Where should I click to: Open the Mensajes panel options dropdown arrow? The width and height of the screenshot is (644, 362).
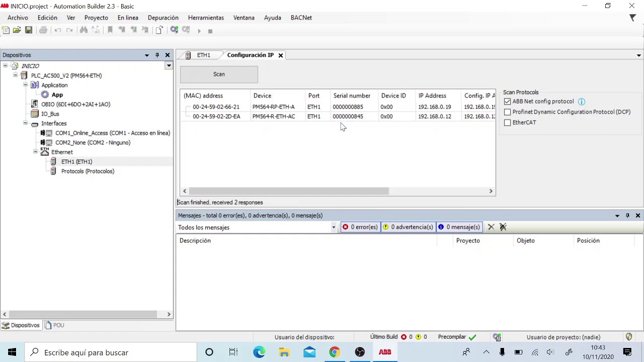[x=617, y=216]
